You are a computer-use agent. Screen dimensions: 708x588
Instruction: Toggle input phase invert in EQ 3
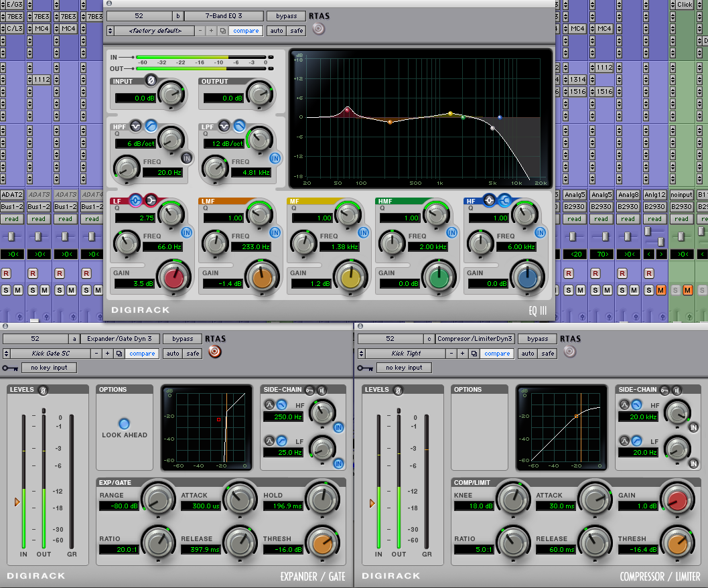(151, 80)
